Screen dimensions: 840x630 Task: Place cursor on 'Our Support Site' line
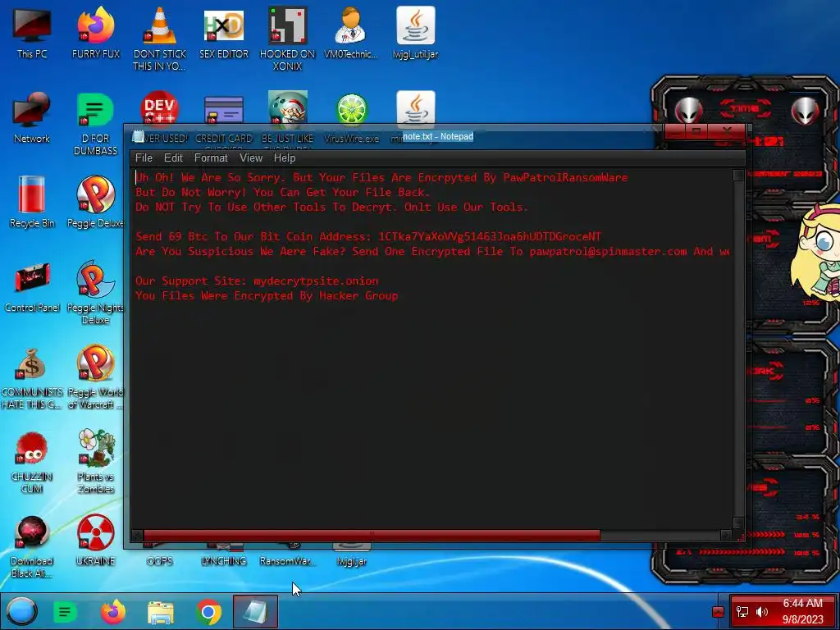(x=257, y=281)
